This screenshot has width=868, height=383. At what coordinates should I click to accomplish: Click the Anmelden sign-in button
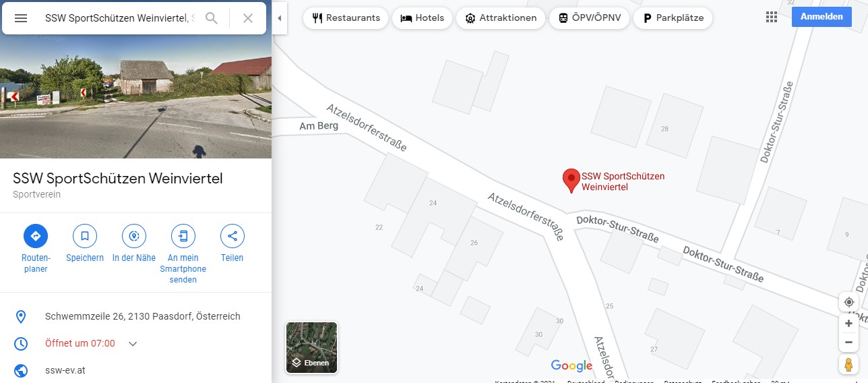point(821,17)
